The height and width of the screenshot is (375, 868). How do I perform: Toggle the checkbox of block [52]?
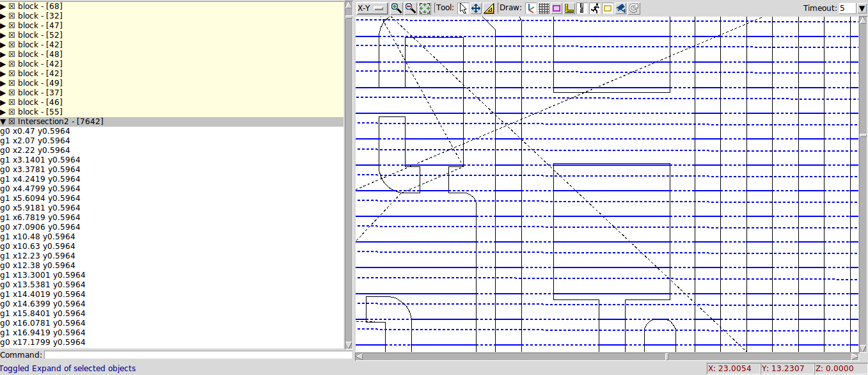coord(12,35)
